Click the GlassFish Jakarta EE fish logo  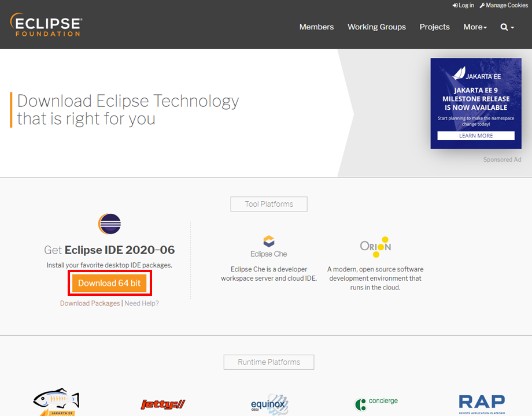[56, 402]
